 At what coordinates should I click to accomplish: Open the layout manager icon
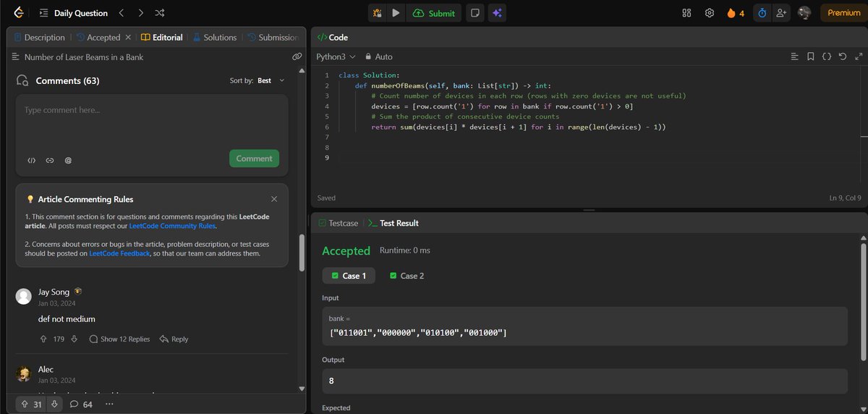click(x=686, y=13)
